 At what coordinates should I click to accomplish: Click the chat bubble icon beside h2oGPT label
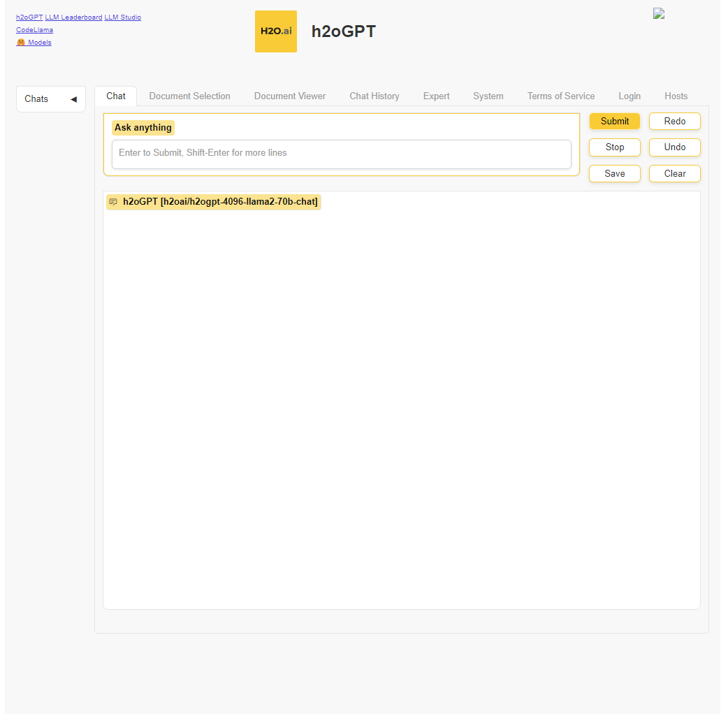[x=113, y=202]
